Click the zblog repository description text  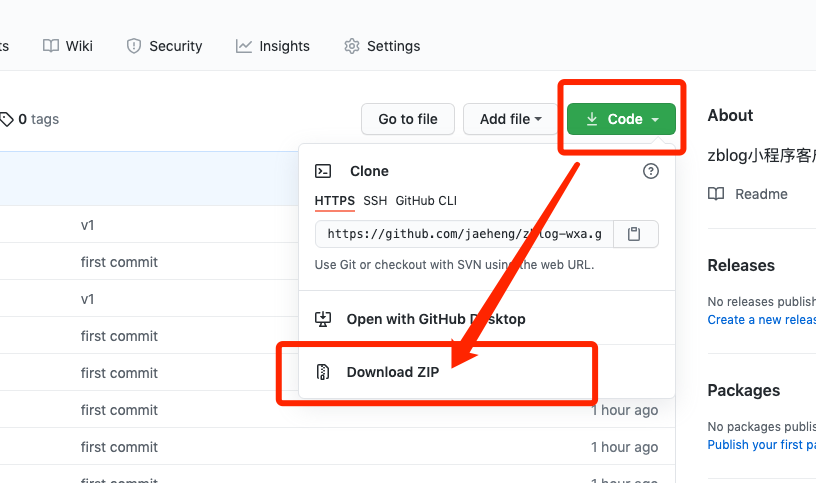click(761, 156)
